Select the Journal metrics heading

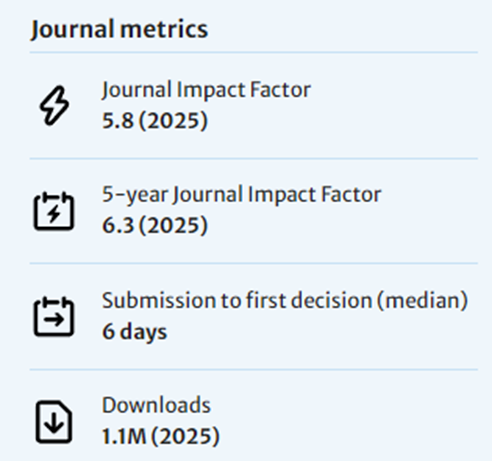(119, 29)
